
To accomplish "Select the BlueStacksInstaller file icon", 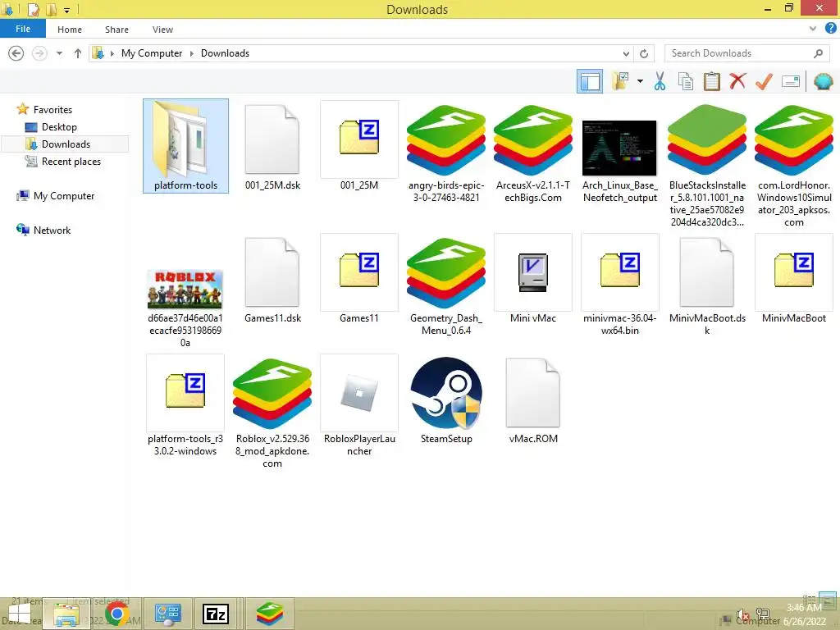I will coord(707,139).
